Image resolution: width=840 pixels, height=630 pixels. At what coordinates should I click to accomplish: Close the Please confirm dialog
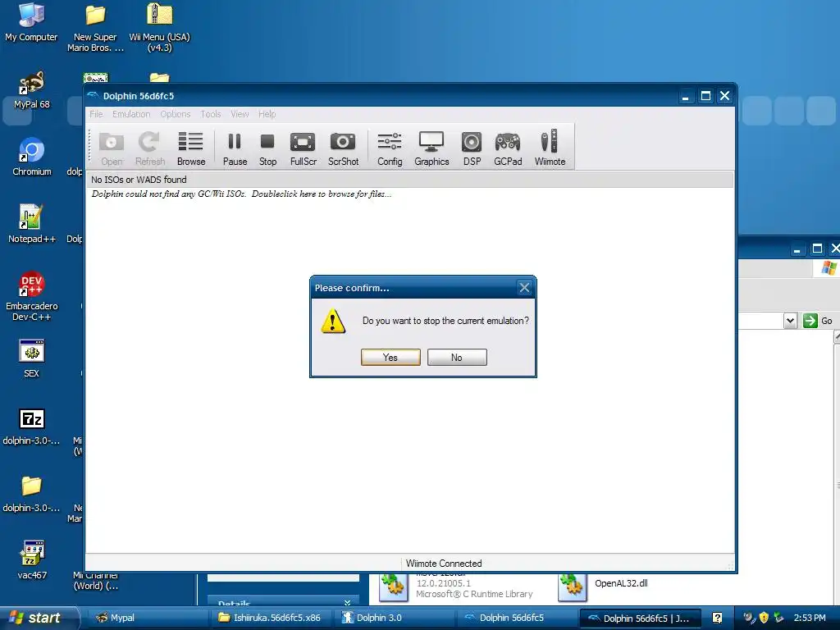(524, 288)
